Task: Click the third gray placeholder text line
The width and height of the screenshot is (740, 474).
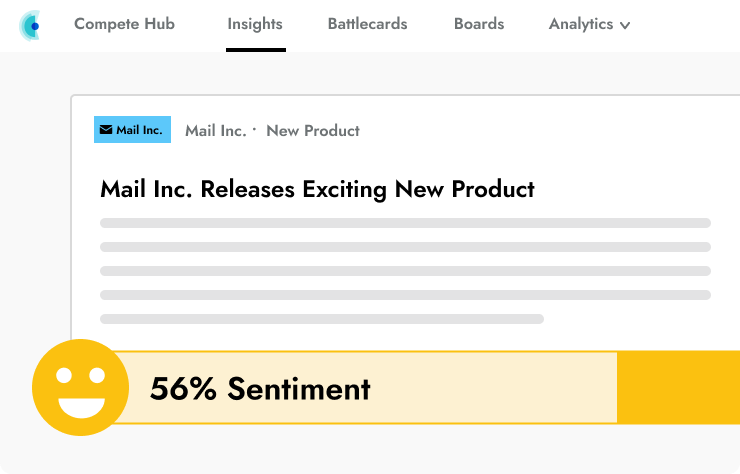Action: 405,271
